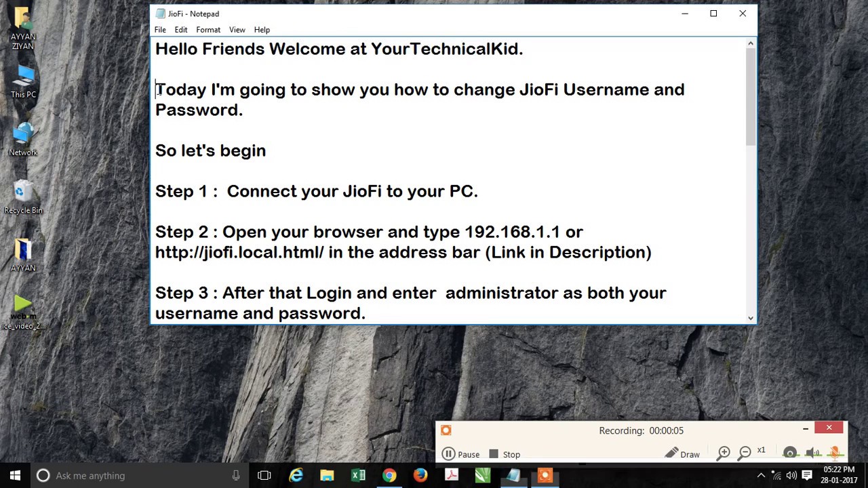Open the Windows Start menu
868x488 pixels.
15,475
